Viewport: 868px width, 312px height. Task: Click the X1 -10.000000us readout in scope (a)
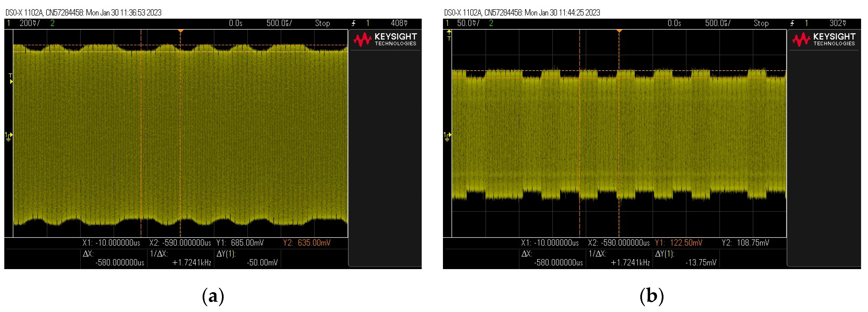click(x=111, y=243)
